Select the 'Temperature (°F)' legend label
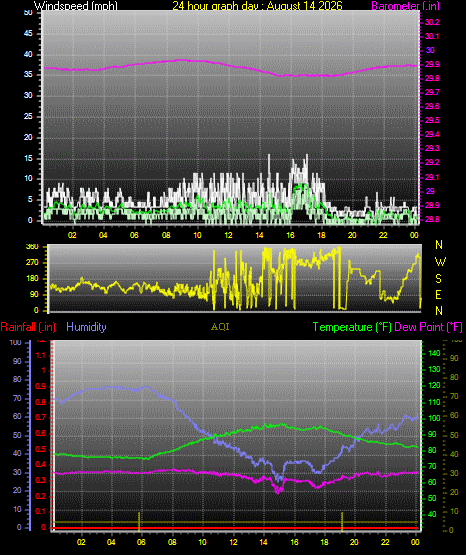The image size is (466, 555). [x=352, y=327]
